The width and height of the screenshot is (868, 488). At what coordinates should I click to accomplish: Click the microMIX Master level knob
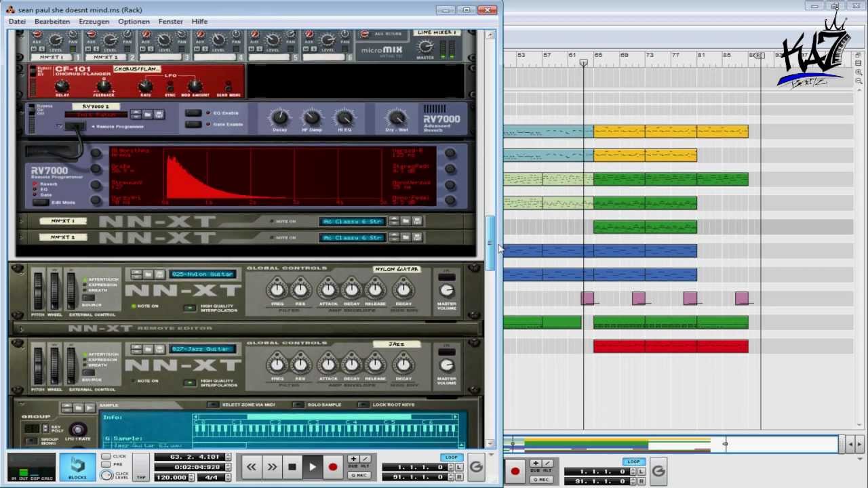(x=425, y=47)
